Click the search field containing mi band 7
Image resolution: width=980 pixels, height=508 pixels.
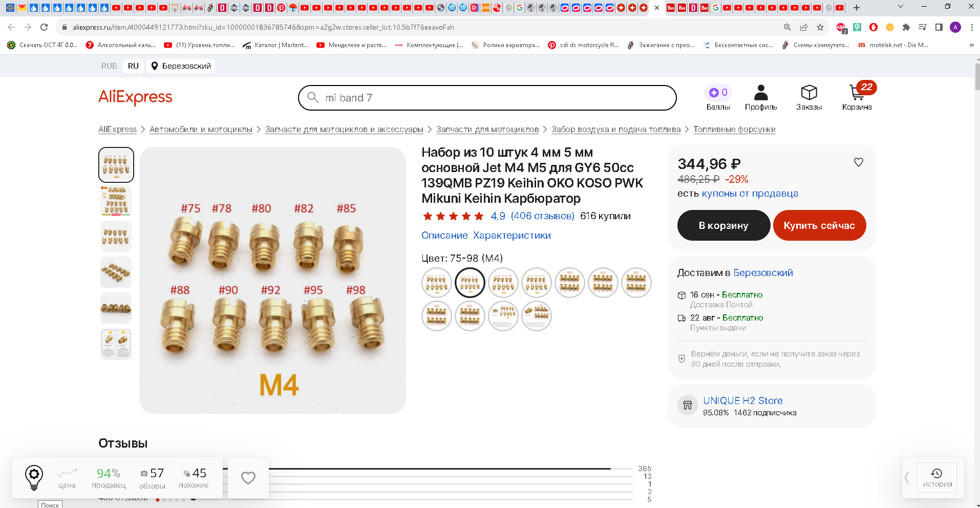point(486,98)
